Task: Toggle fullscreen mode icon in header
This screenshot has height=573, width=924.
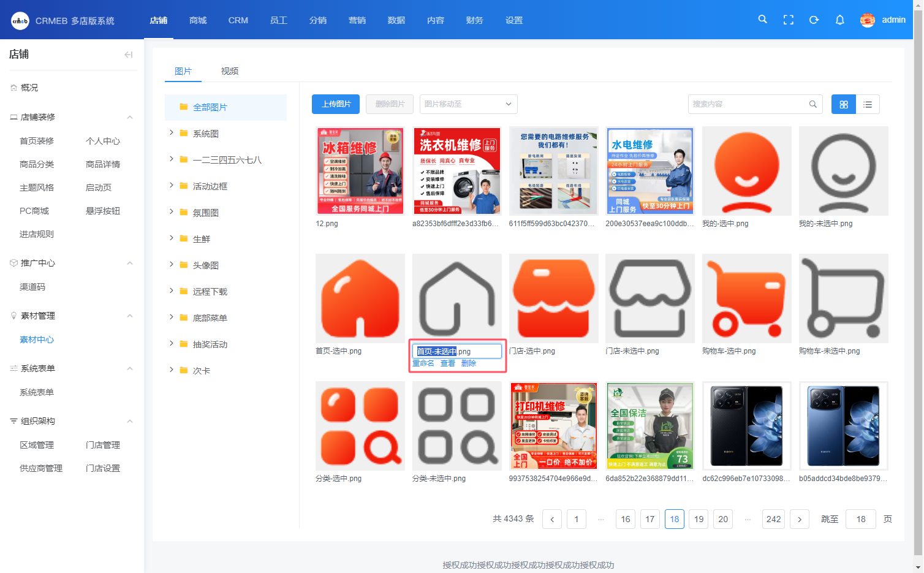Action: pyautogui.click(x=789, y=20)
